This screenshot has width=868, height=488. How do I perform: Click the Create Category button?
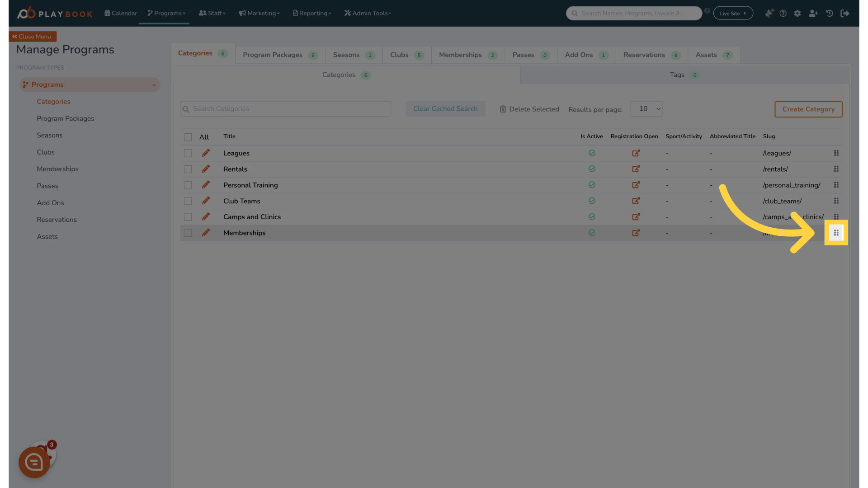(808, 109)
